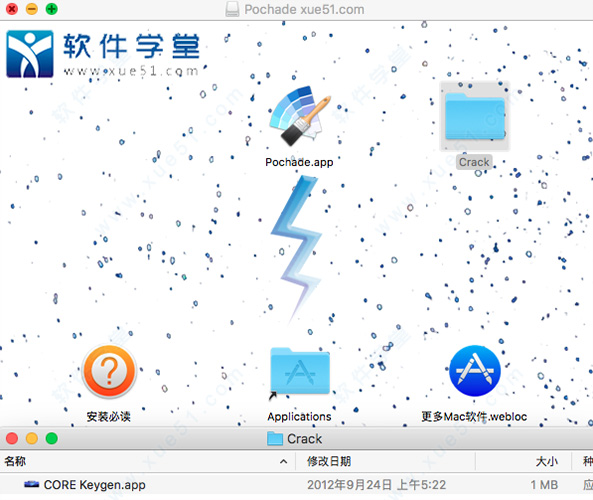This screenshot has height=500, width=593.
Task: Open the blue App Store webloc icon
Action: (x=475, y=371)
